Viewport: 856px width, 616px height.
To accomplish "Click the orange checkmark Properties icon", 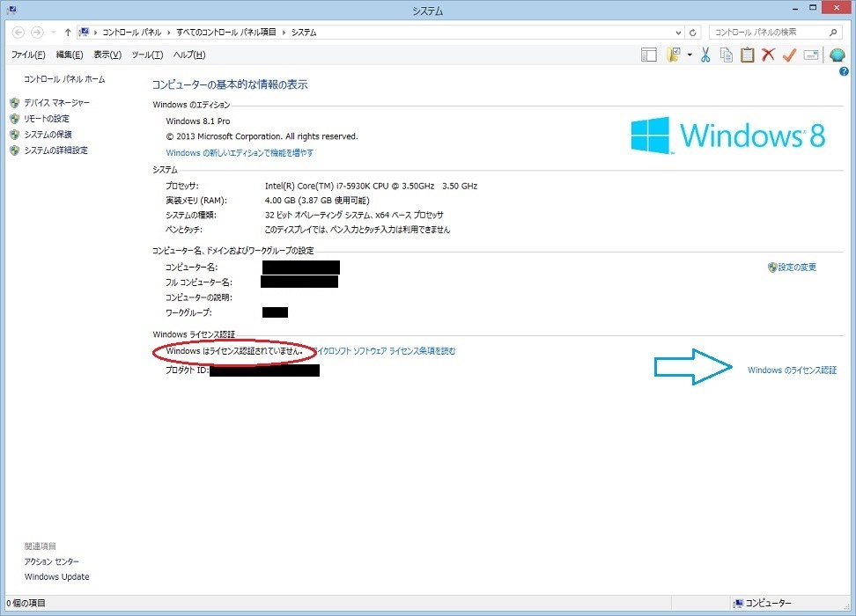I will point(789,55).
